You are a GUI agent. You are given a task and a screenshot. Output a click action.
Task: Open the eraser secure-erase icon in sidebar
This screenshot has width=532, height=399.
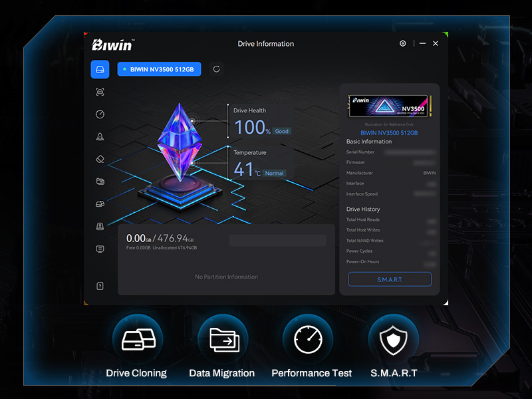(x=100, y=159)
